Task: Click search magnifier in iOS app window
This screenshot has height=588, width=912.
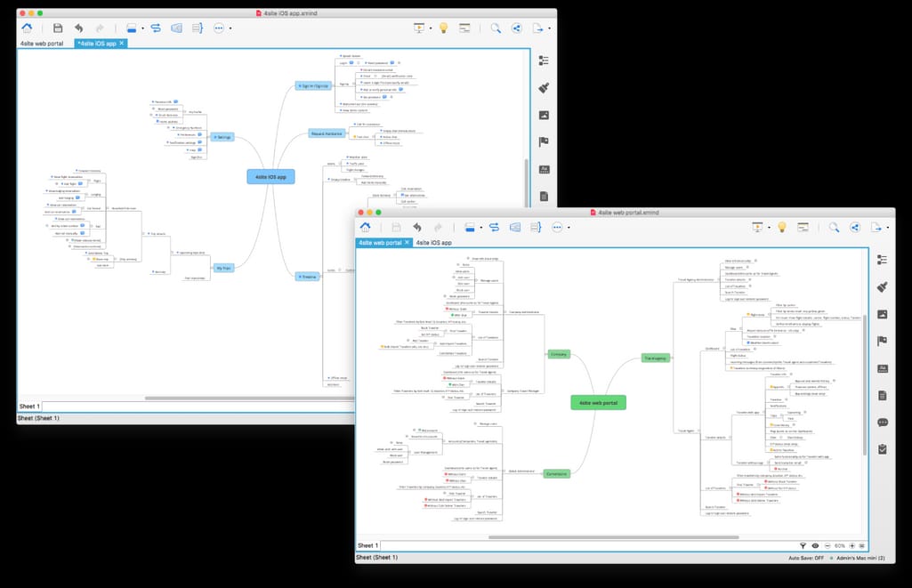Action: point(496,28)
